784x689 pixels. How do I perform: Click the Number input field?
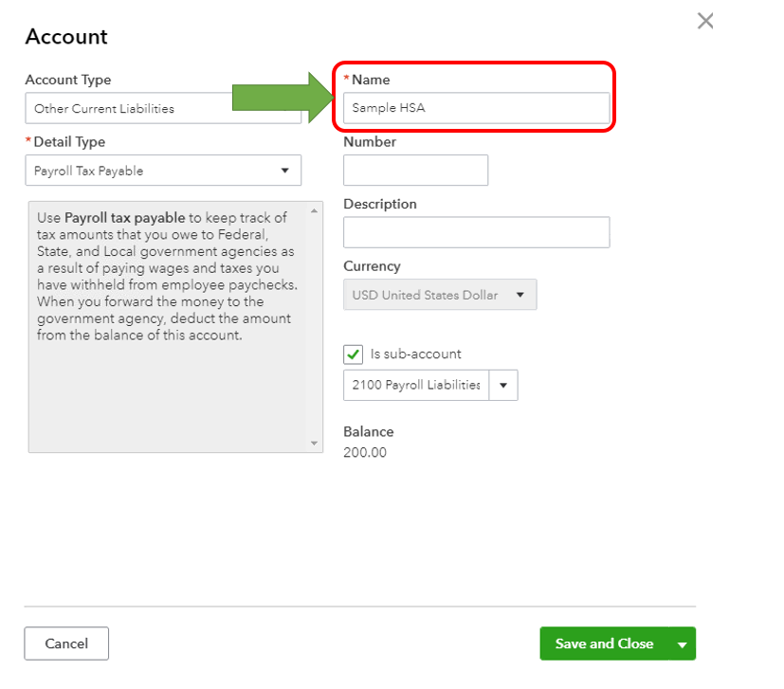(x=415, y=171)
